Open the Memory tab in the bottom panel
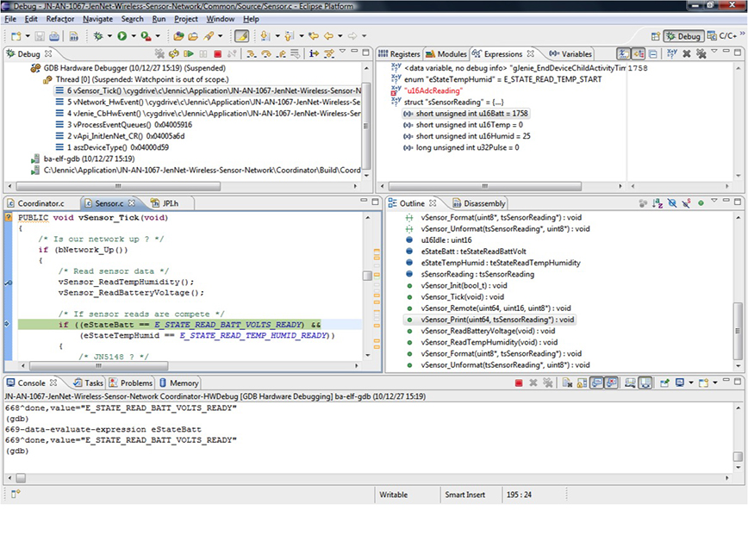The image size is (748, 560). (x=178, y=383)
